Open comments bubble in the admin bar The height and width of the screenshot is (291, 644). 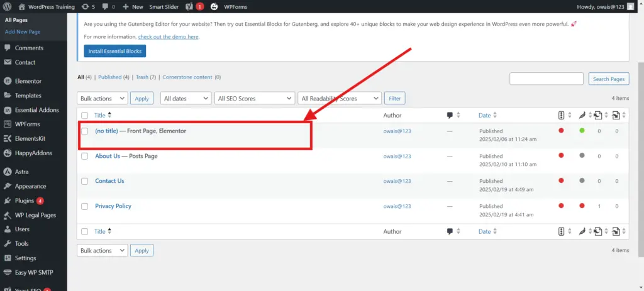tap(108, 6)
